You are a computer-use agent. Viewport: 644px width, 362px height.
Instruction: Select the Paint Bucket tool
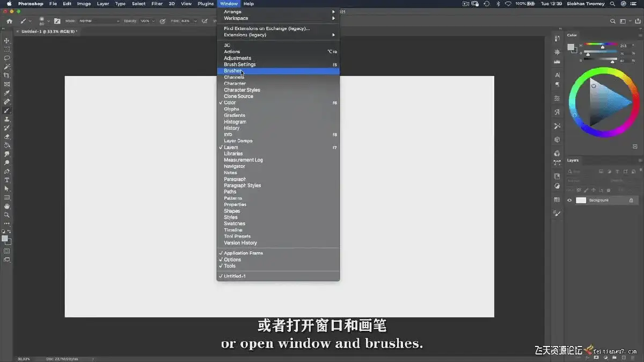(7, 145)
